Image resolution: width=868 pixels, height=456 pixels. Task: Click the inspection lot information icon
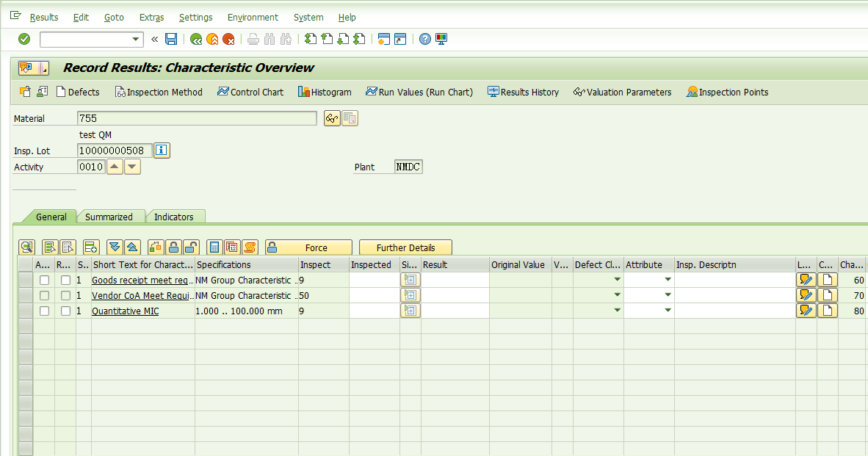pos(162,151)
